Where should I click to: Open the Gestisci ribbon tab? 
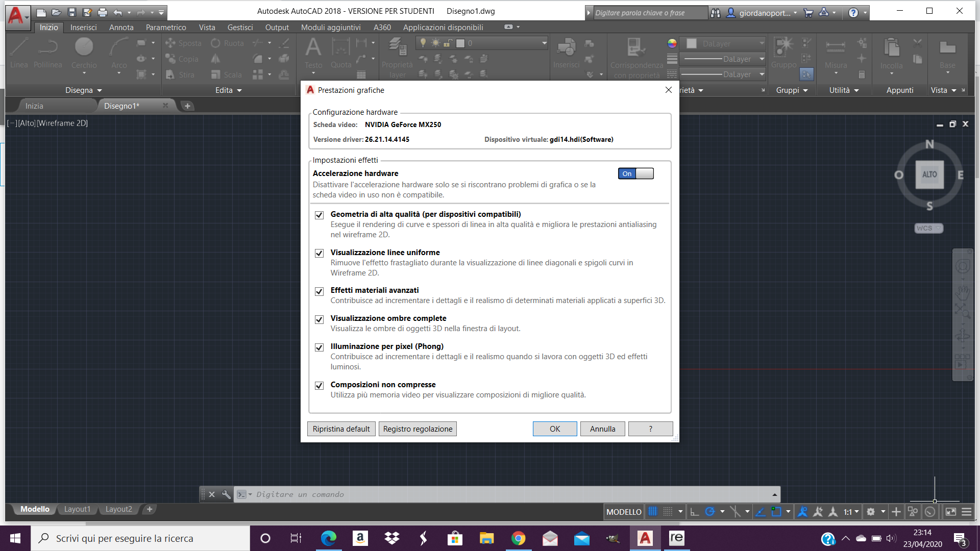[x=240, y=28]
